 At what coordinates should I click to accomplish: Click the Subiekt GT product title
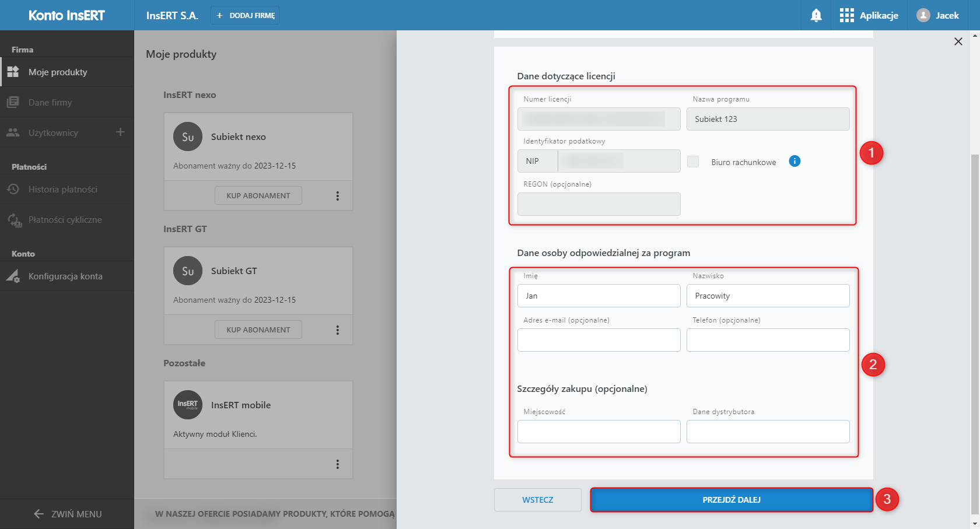pos(234,271)
